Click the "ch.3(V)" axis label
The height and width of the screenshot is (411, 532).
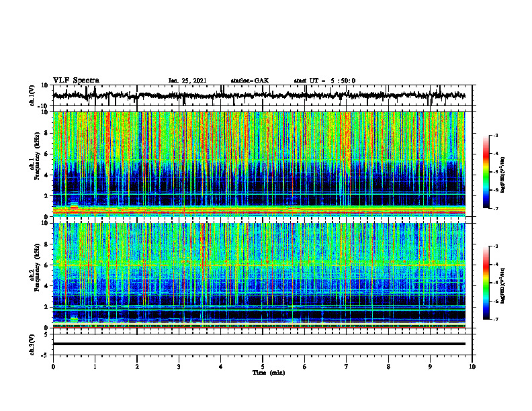[x=32, y=345]
